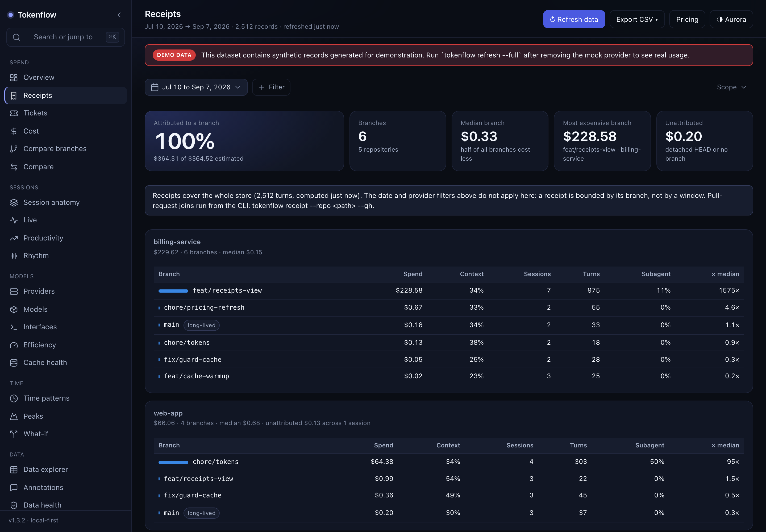
Task: Focus the Search or jump to field
Action: click(x=66, y=37)
